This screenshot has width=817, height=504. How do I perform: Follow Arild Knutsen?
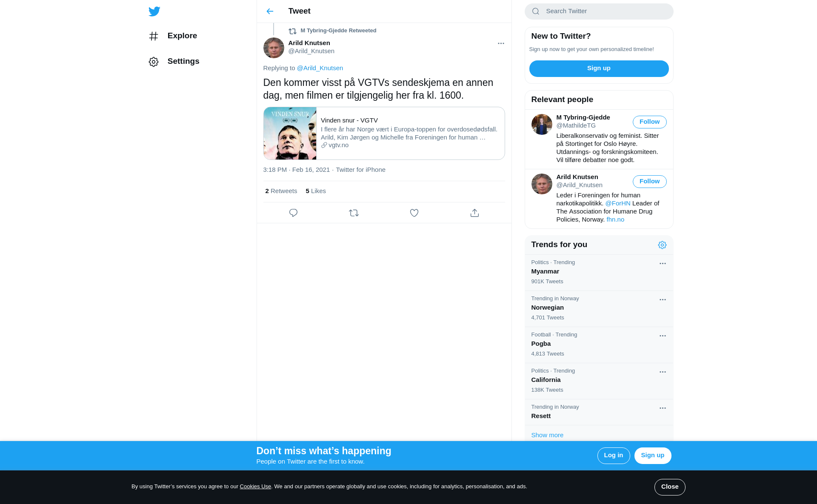[649, 182]
